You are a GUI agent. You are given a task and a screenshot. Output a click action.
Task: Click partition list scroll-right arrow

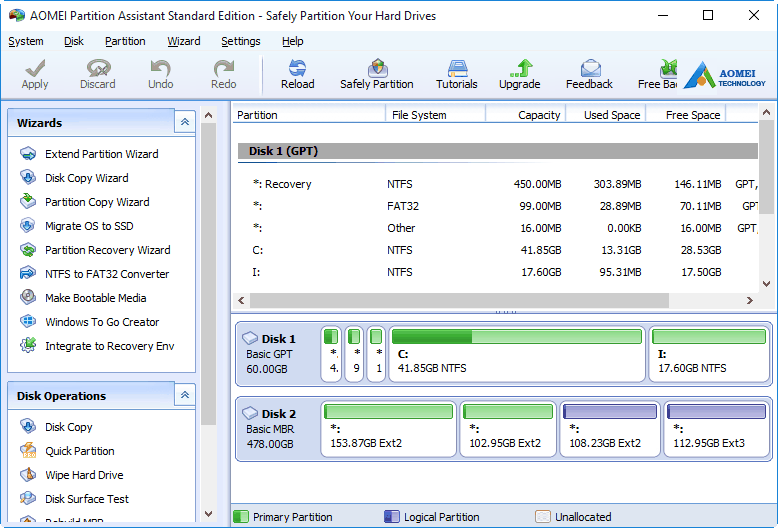click(x=749, y=300)
